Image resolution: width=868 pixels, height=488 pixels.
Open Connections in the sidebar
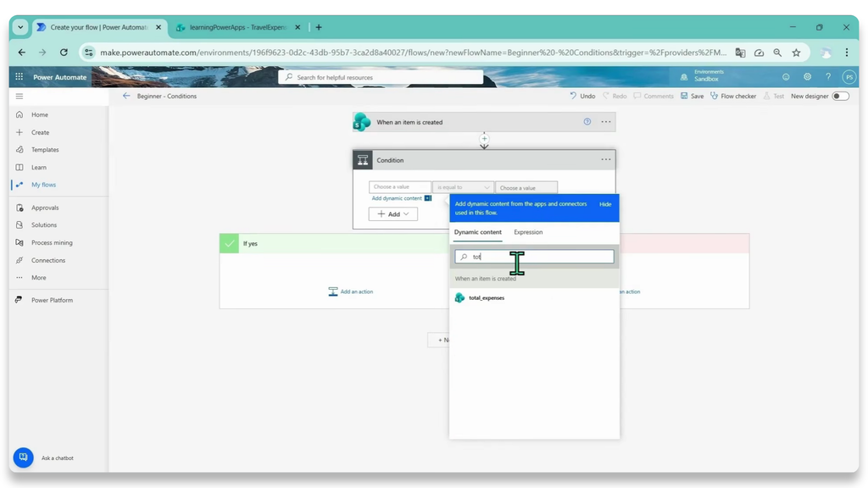pyautogui.click(x=48, y=261)
